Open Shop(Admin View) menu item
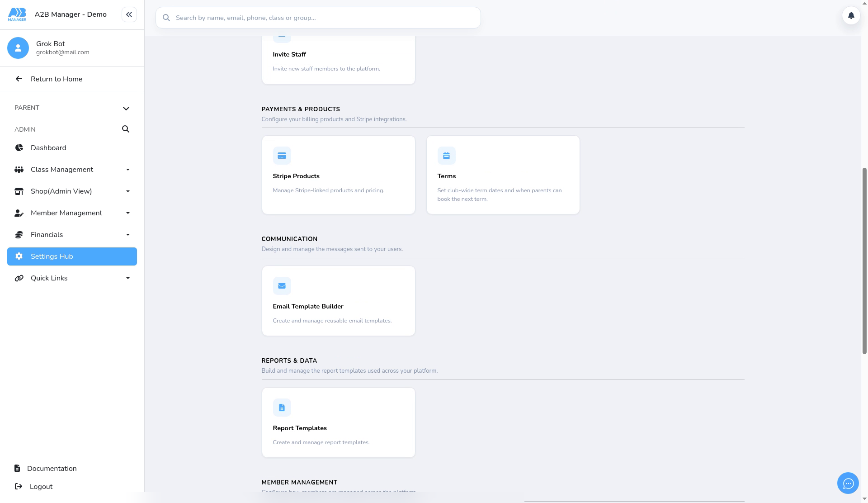Viewport: 868px width, 503px height. (x=72, y=191)
